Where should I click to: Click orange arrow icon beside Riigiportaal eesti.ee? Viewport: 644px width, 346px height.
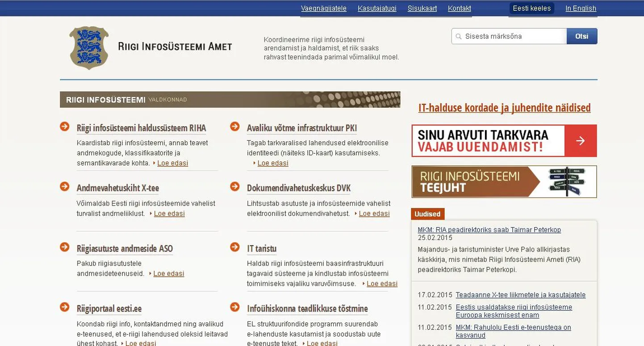coord(65,307)
